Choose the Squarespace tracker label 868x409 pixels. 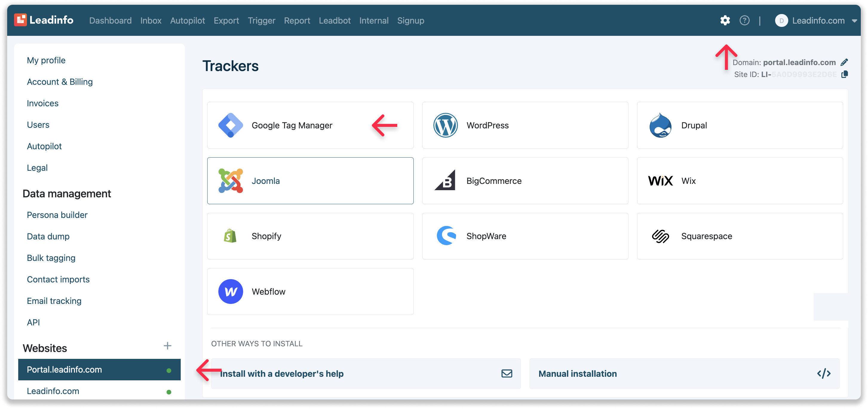(x=706, y=236)
